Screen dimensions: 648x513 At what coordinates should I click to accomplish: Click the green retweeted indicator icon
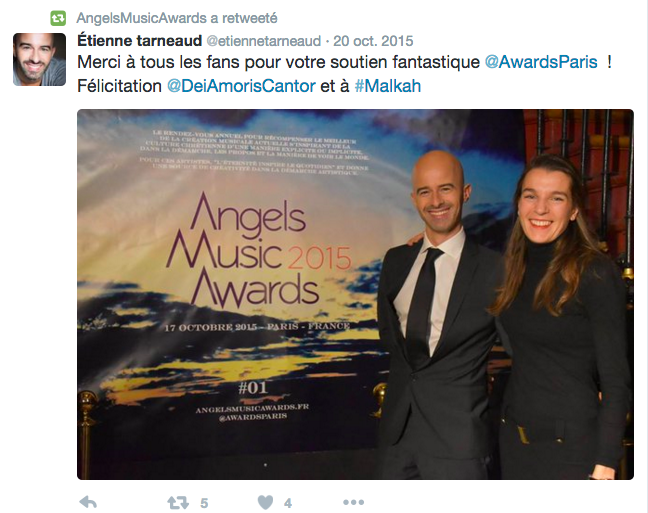tap(58, 18)
